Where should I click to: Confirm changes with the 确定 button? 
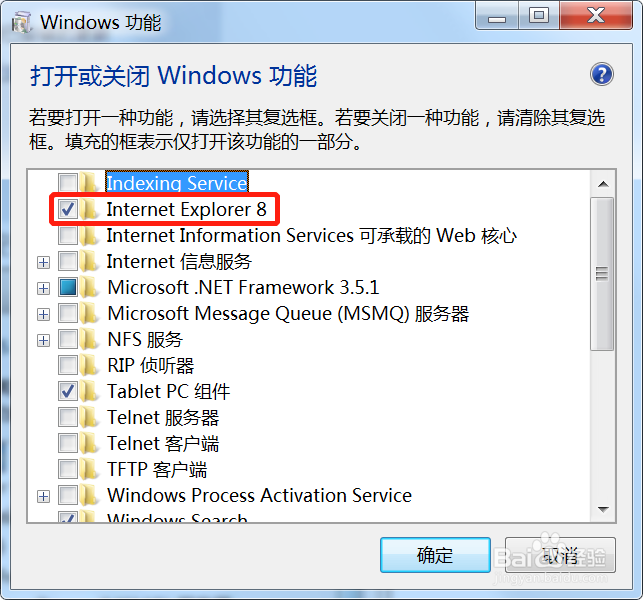point(435,555)
